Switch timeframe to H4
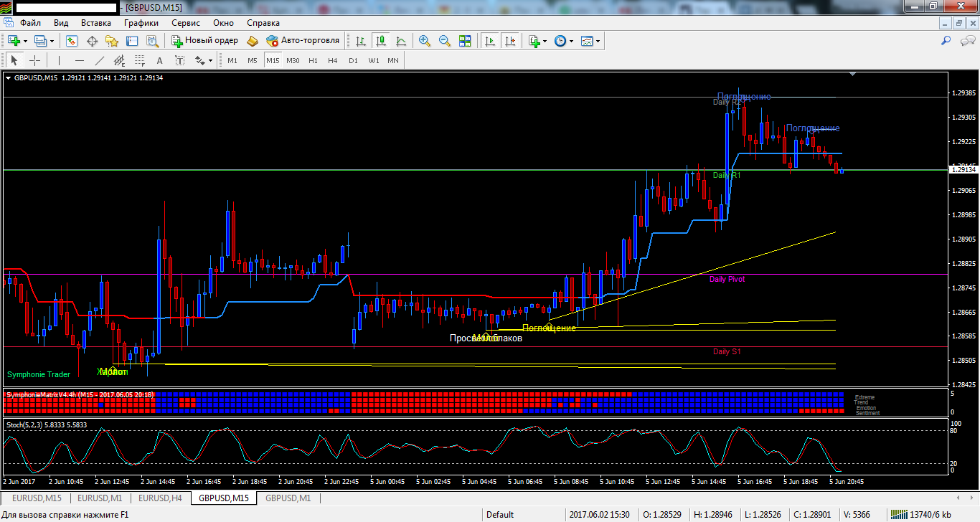980x522 pixels. (333, 60)
